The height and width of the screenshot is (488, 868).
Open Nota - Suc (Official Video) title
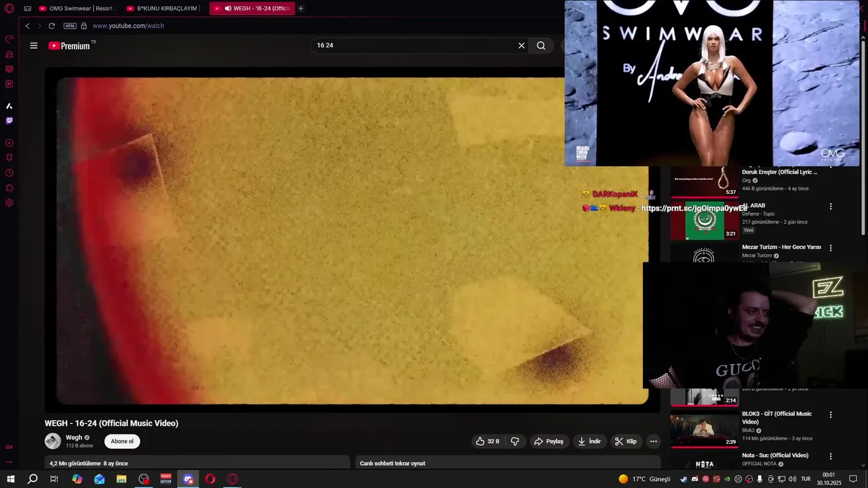click(775, 455)
